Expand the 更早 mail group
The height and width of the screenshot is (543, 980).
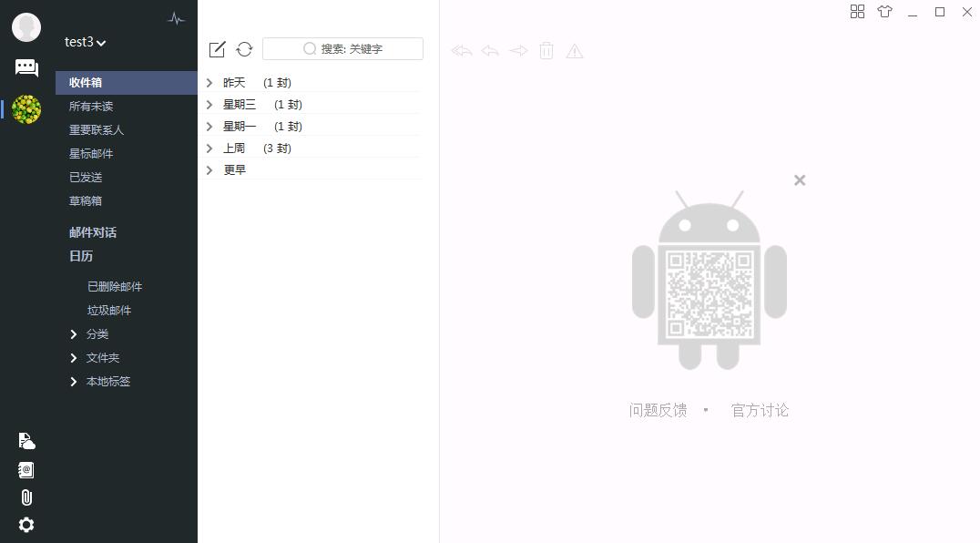click(209, 170)
